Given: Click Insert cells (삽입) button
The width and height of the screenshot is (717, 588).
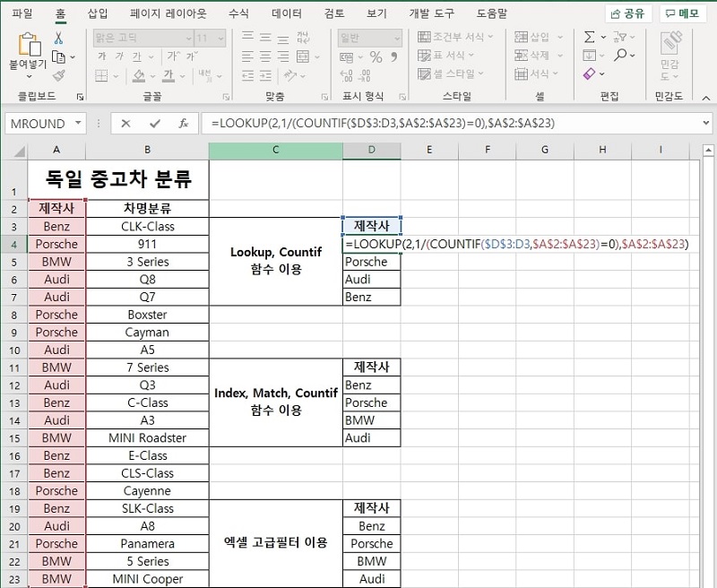Looking at the screenshot, I should (x=539, y=37).
